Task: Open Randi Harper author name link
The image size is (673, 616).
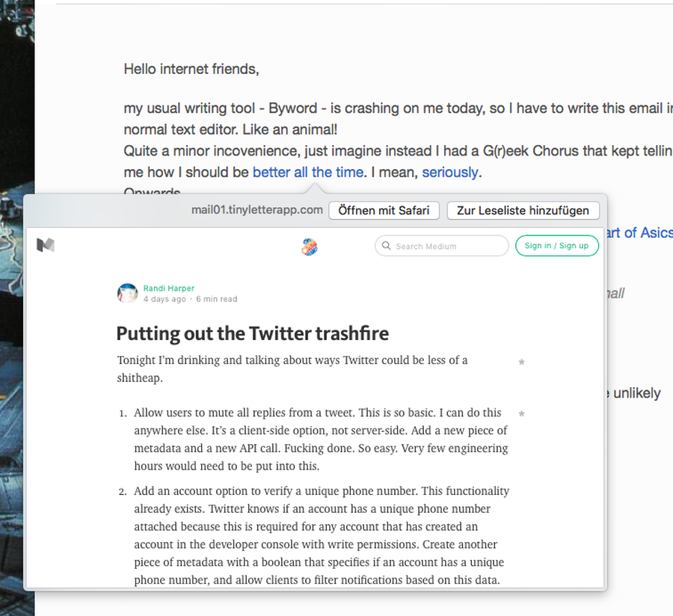Action: [169, 289]
